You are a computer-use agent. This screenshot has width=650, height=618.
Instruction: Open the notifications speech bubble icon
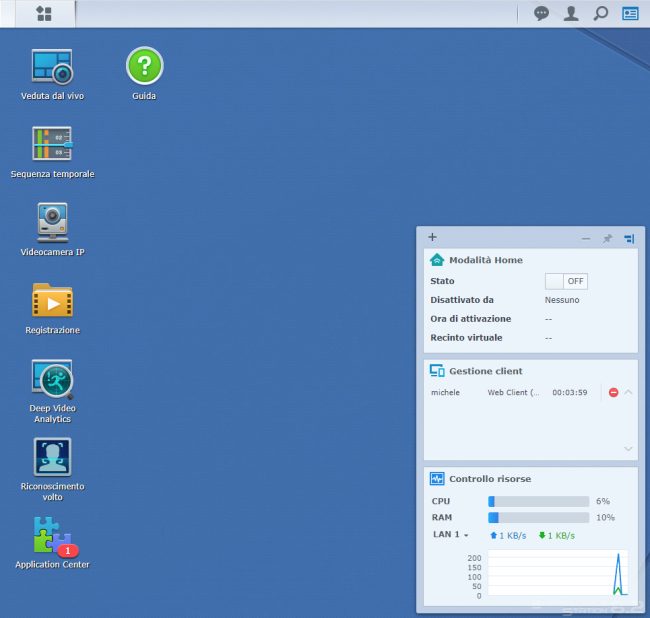click(541, 14)
